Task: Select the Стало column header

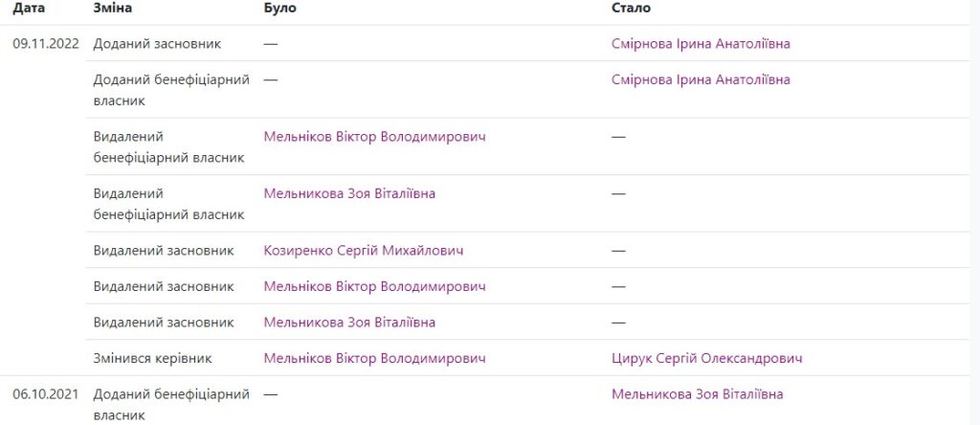Action: (x=631, y=8)
